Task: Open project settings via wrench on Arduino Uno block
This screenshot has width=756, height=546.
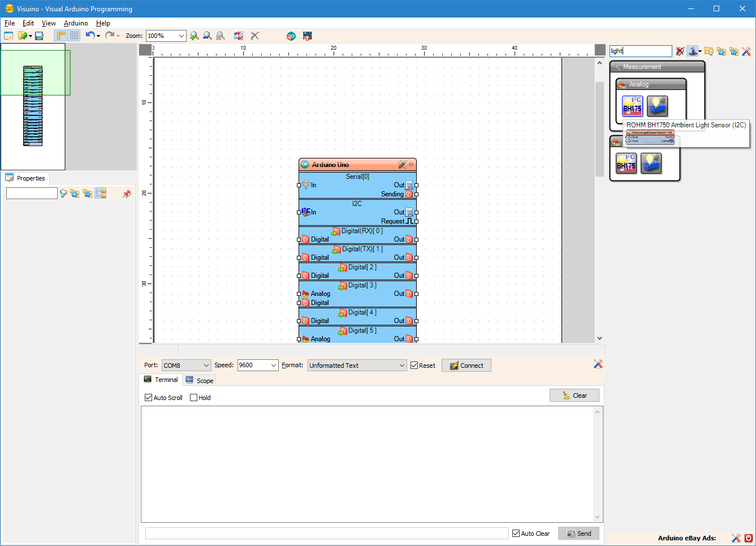Action: point(402,164)
